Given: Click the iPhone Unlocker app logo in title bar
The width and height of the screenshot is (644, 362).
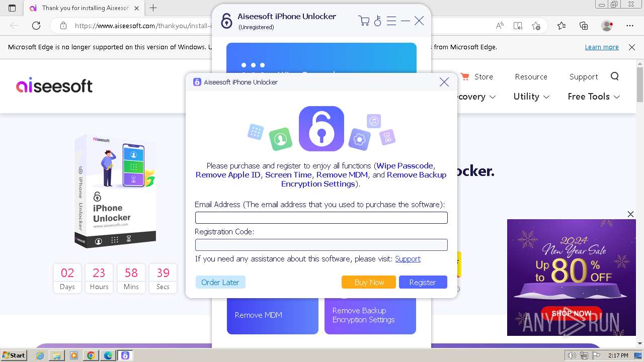Looking at the screenshot, I should [227, 21].
